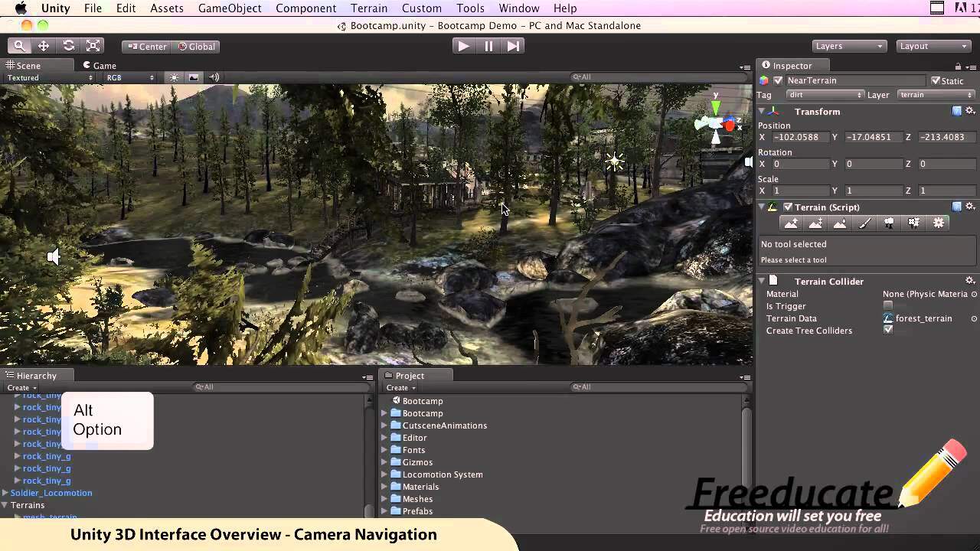Click the scene orientation gizmo

click(x=717, y=122)
